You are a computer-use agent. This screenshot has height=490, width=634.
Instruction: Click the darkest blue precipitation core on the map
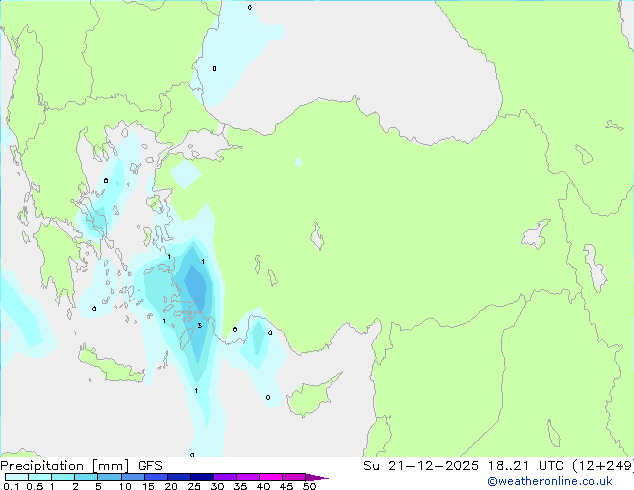click(x=197, y=285)
